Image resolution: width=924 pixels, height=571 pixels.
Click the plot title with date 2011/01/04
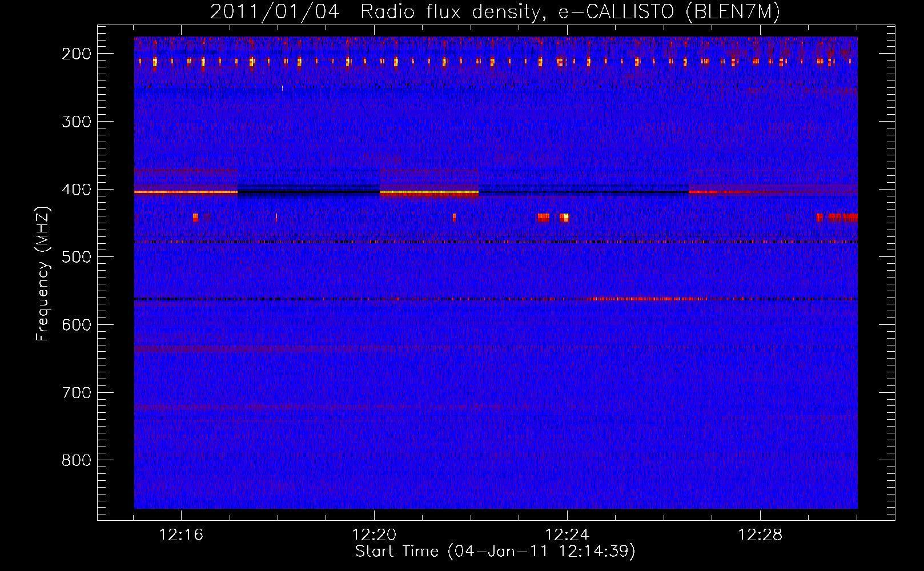495,11
